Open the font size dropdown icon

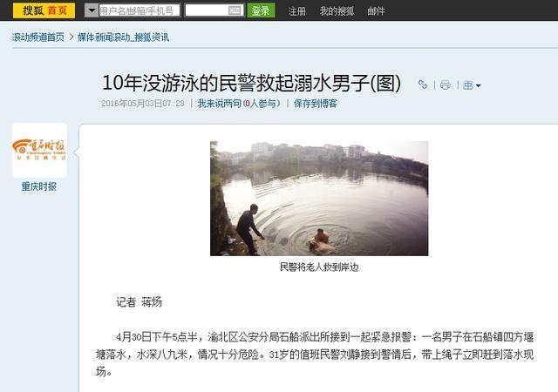pyautogui.click(x=472, y=85)
